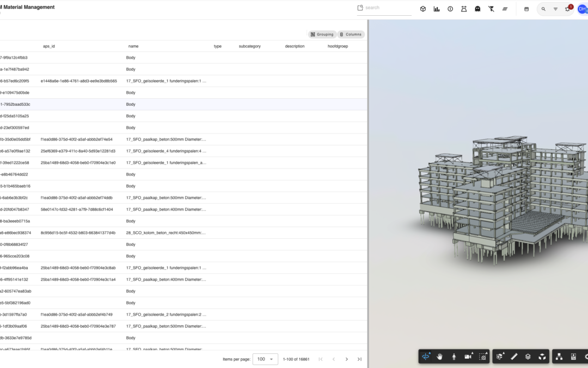Click the Material Management app title
This screenshot has height=368, width=588.
(x=27, y=7)
